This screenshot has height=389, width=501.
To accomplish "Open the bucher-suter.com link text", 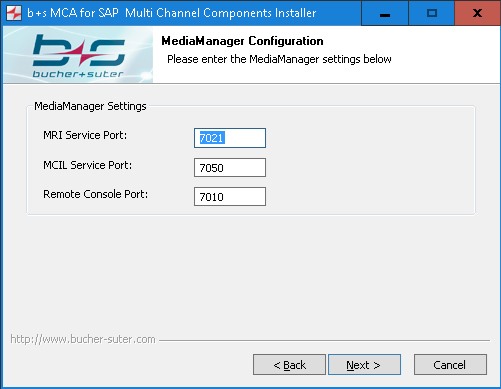I will tap(83, 339).
